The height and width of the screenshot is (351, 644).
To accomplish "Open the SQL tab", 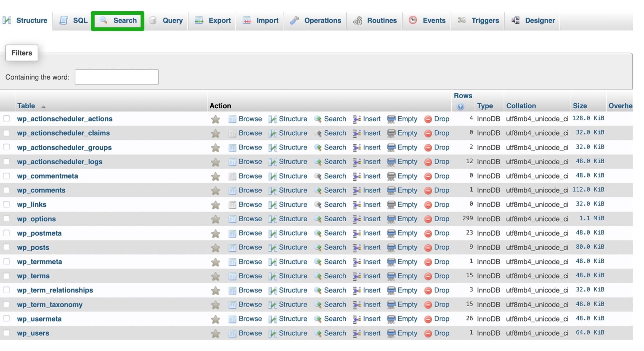I will click(x=72, y=20).
